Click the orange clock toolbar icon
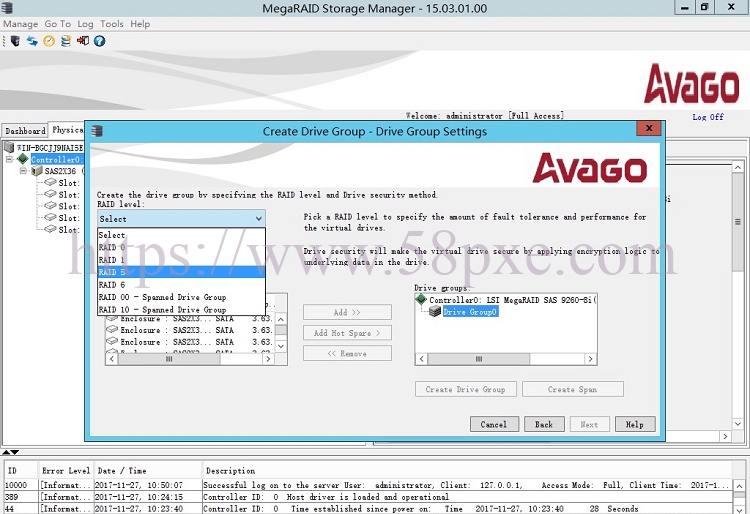This screenshot has width=750, height=514. (x=49, y=41)
